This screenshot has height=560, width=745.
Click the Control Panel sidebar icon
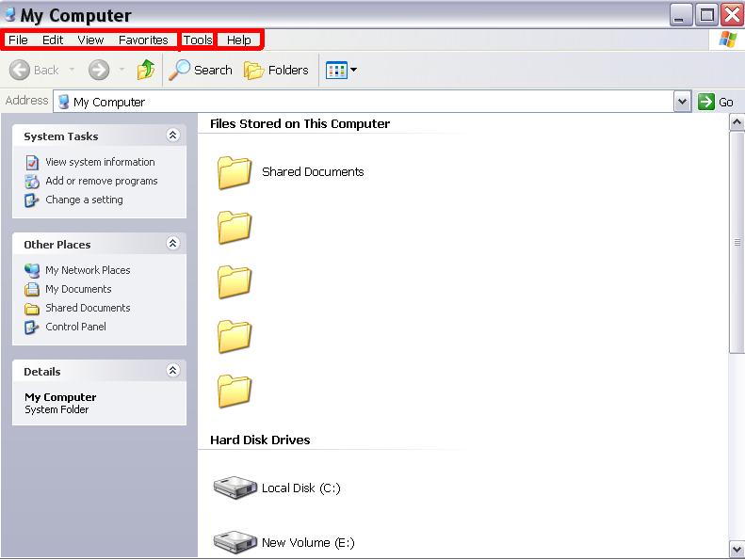tap(32, 328)
